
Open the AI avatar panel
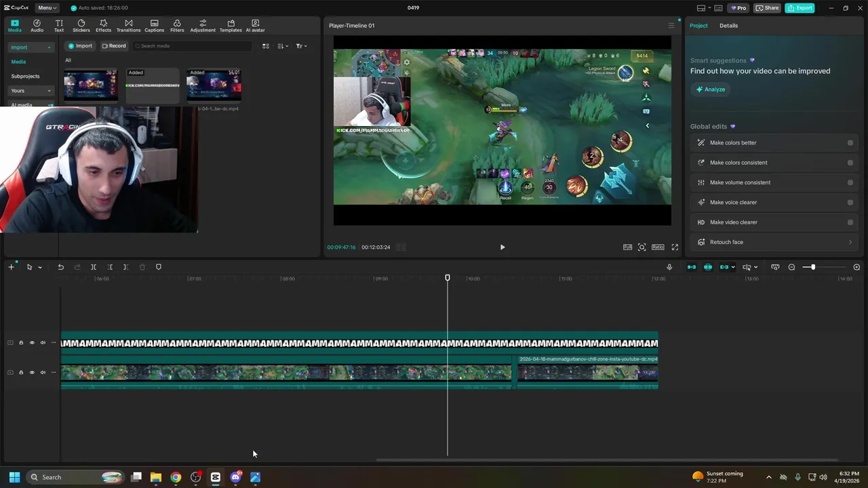255,26
